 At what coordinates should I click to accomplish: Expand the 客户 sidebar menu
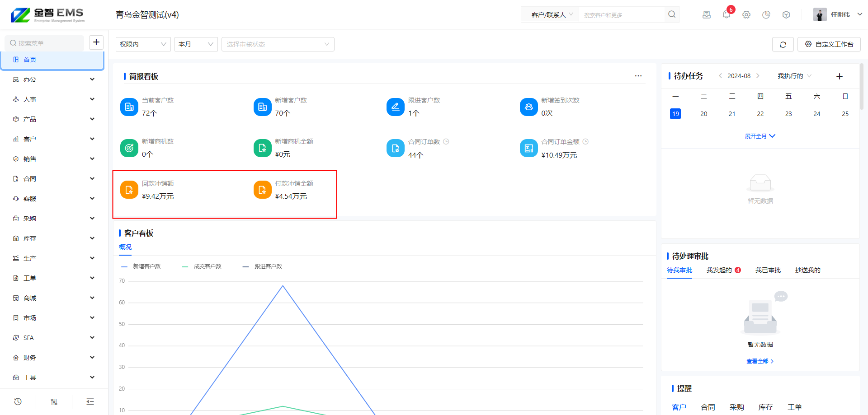pos(54,139)
